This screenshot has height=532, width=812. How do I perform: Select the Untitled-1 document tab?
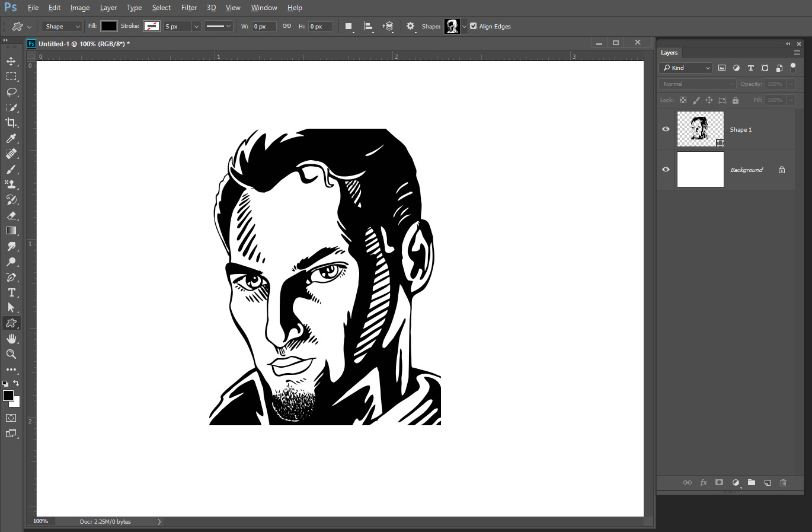pos(83,44)
